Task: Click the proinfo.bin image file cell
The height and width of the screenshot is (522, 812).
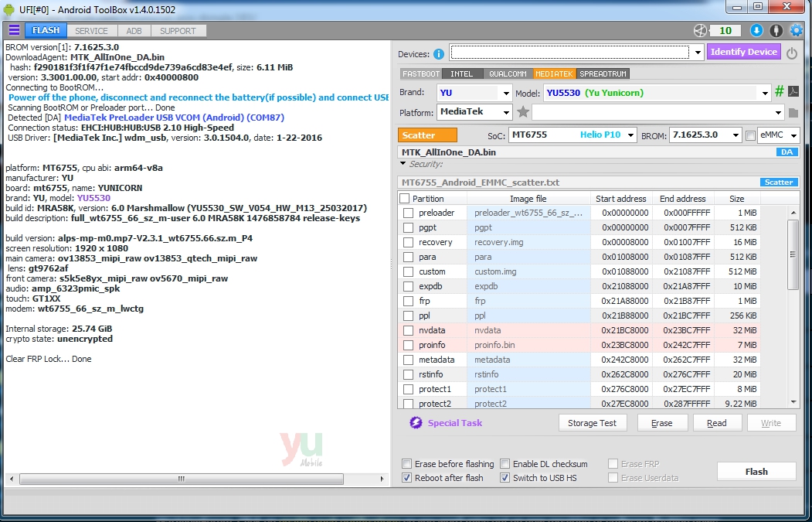Action: [x=528, y=345]
